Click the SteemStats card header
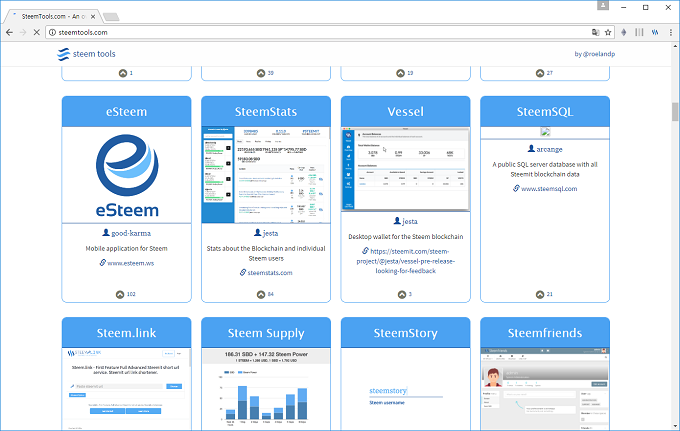 click(266, 112)
